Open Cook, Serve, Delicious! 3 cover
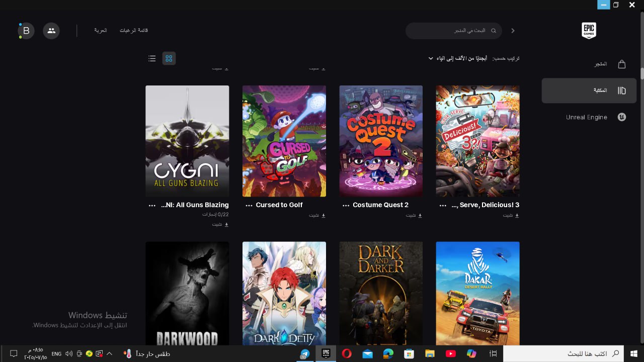644x362 pixels. 477,141
